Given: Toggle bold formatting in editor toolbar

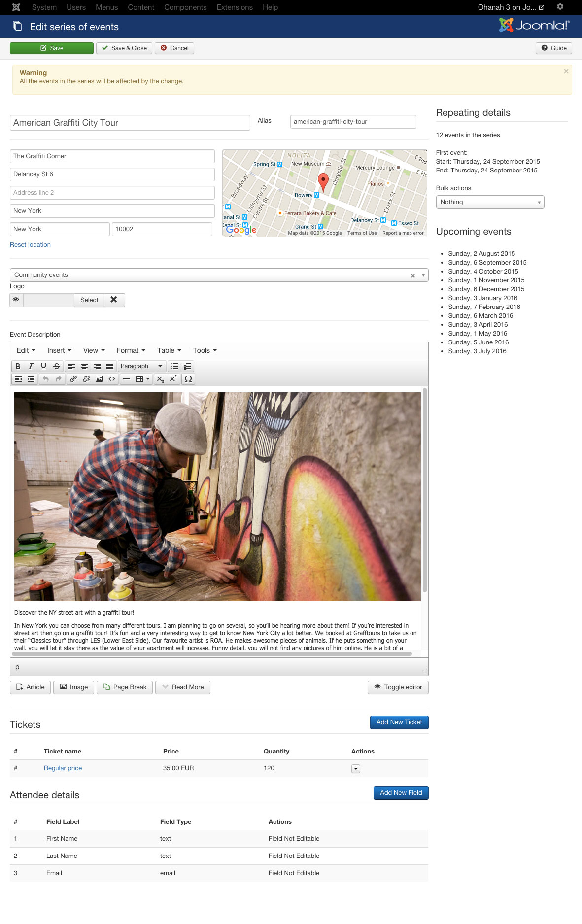Looking at the screenshot, I should pyautogui.click(x=18, y=366).
